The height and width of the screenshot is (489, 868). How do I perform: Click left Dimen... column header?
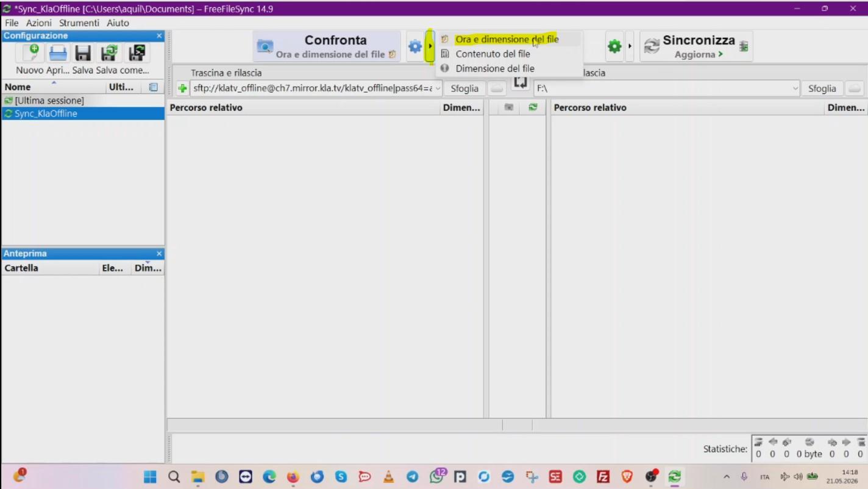tap(461, 108)
